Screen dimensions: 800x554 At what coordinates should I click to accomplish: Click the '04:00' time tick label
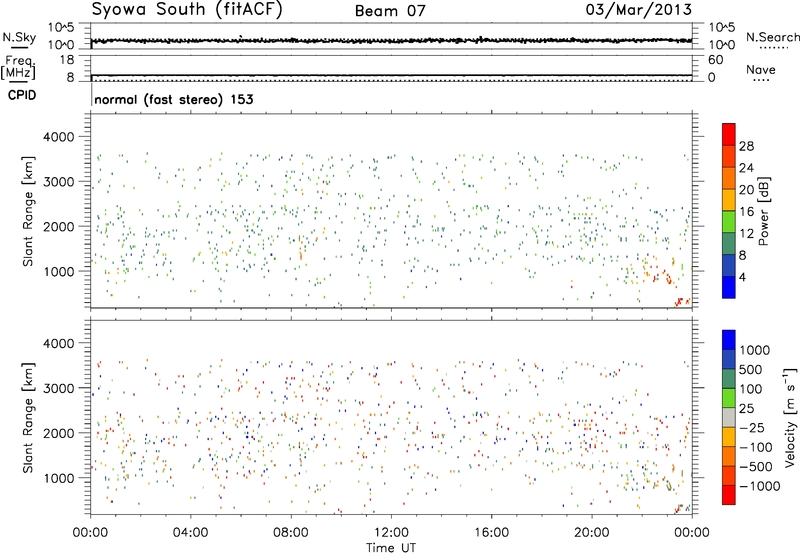190,533
